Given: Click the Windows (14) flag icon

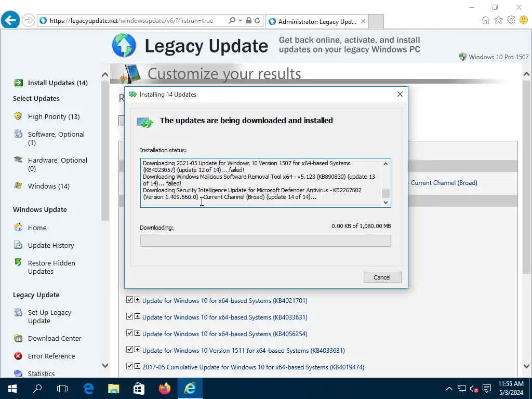Looking at the screenshot, I should [x=18, y=185].
